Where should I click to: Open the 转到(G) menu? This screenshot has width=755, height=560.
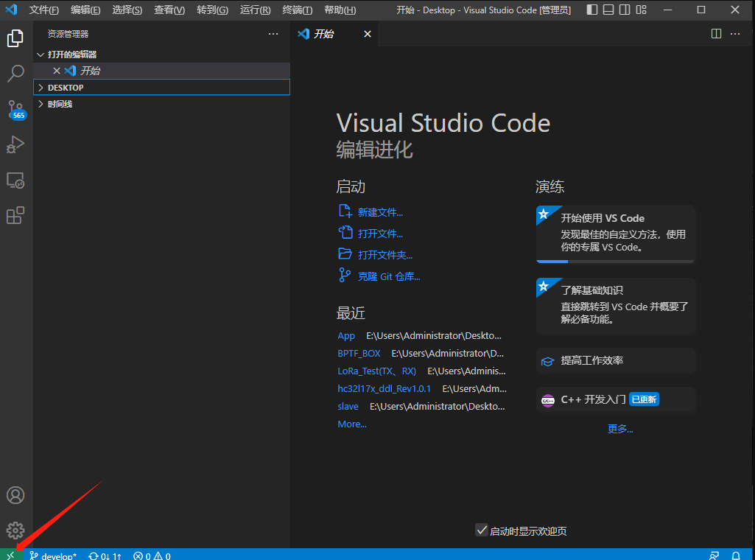(x=212, y=10)
